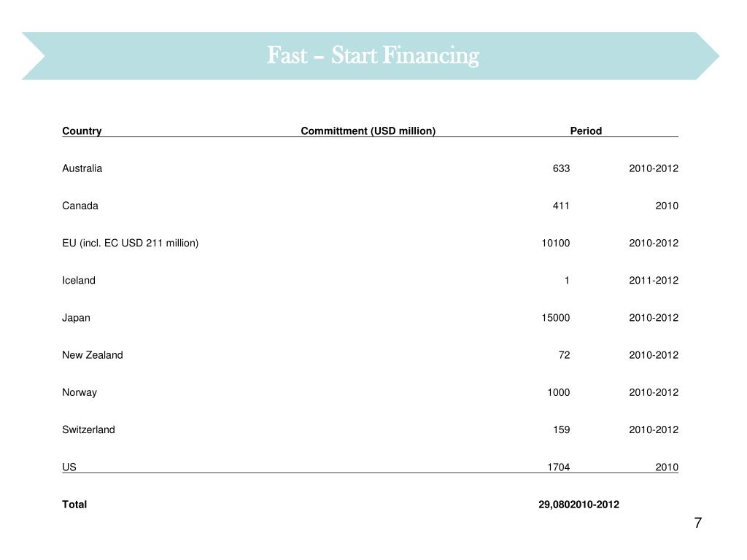Select Australia's 633 commitment value
This screenshot has height=560, width=747.
[x=561, y=168]
